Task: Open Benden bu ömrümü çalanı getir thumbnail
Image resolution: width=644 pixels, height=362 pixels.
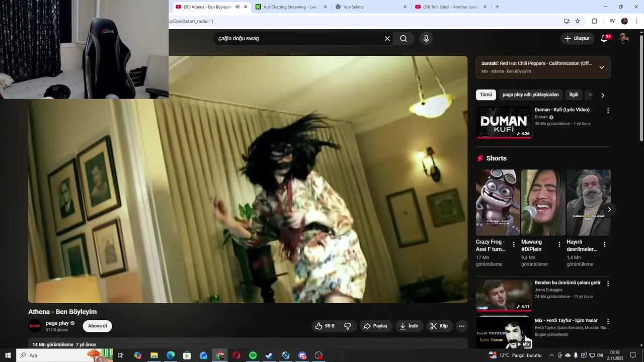Action: tap(504, 296)
